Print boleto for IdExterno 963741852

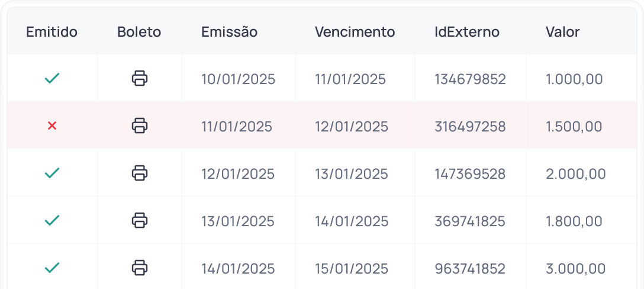[x=140, y=268]
